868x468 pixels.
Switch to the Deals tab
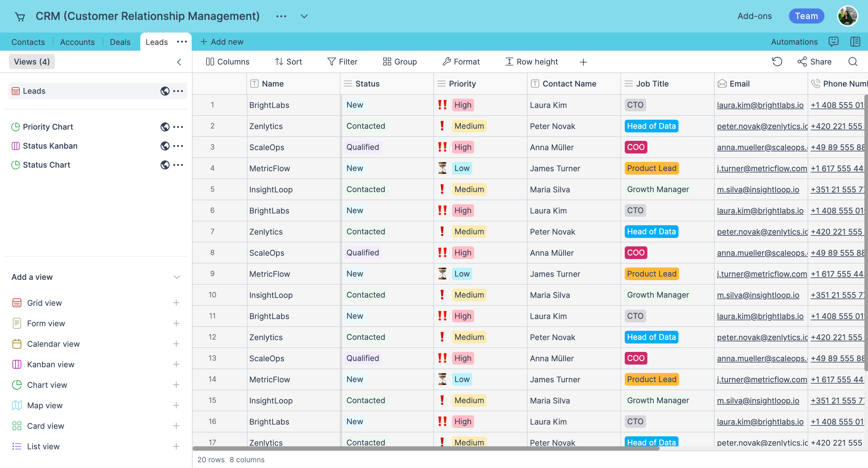point(120,42)
